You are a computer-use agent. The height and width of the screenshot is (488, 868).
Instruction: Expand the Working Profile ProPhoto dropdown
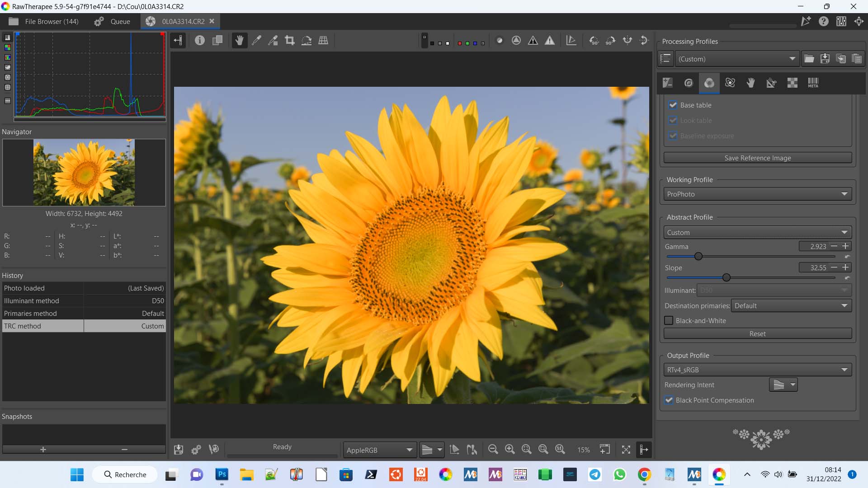click(757, 194)
